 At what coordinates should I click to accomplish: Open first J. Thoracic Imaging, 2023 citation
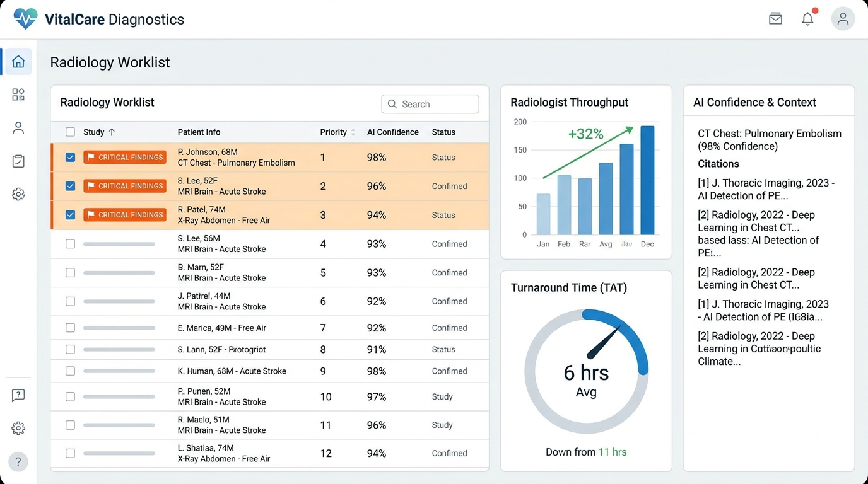(766, 189)
